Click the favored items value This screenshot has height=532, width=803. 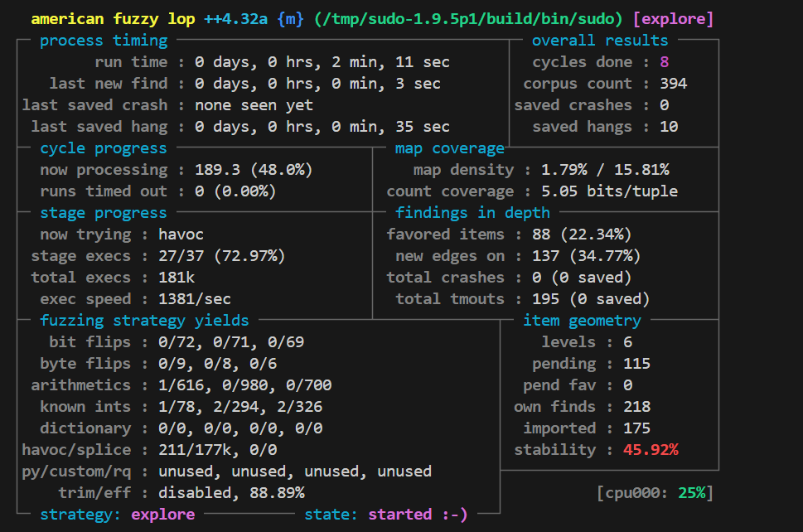(581, 235)
